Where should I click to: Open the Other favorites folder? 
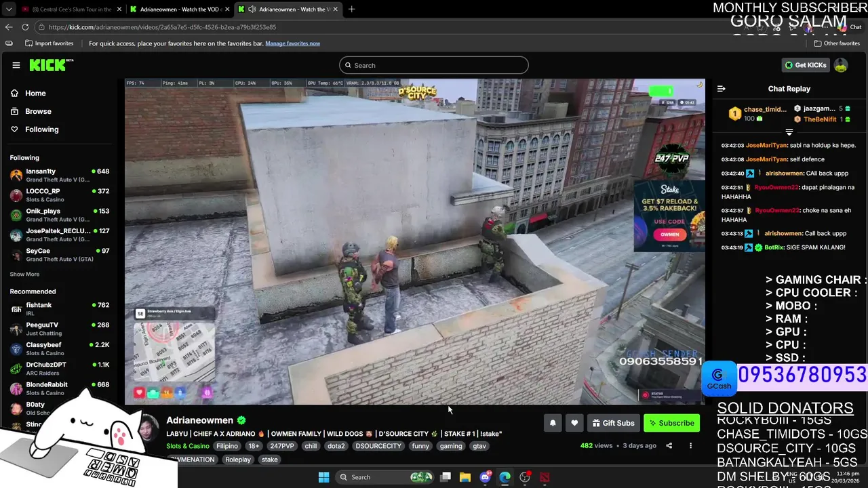click(x=837, y=43)
